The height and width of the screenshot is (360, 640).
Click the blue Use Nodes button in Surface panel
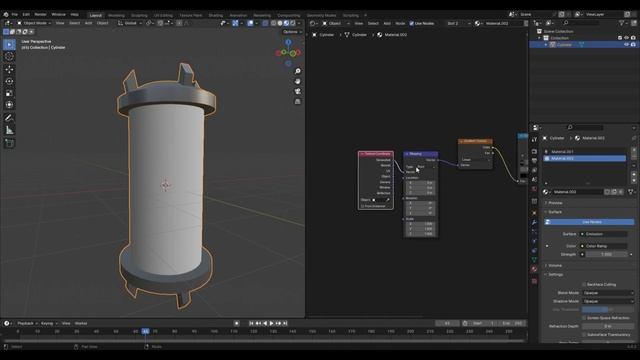(x=590, y=222)
